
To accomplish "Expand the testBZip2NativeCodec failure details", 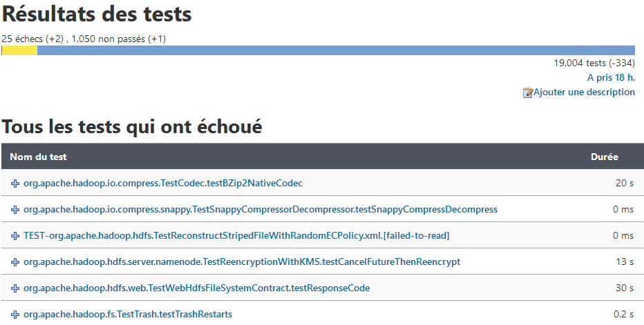I will point(15,184).
